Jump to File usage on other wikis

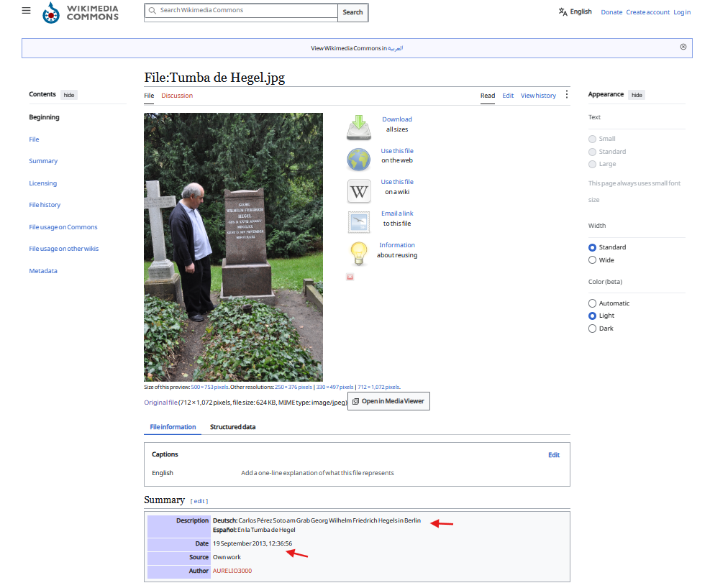click(x=64, y=249)
